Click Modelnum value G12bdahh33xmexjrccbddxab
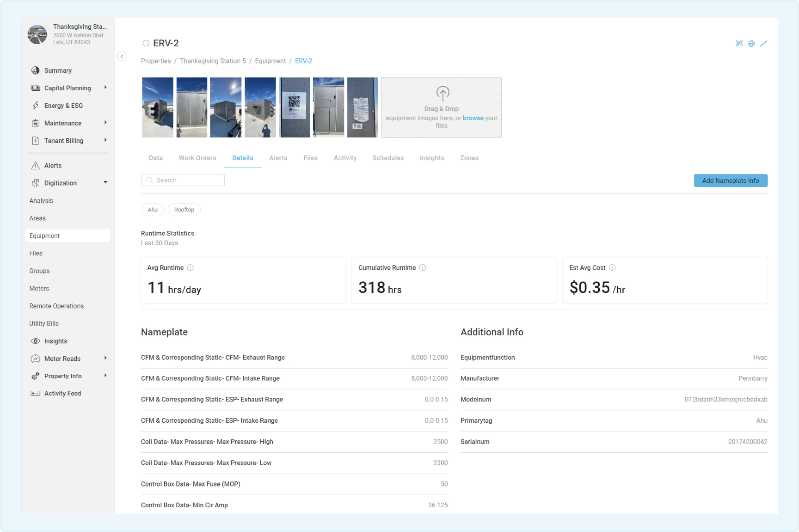Image resolution: width=799 pixels, height=532 pixels. tap(726, 399)
